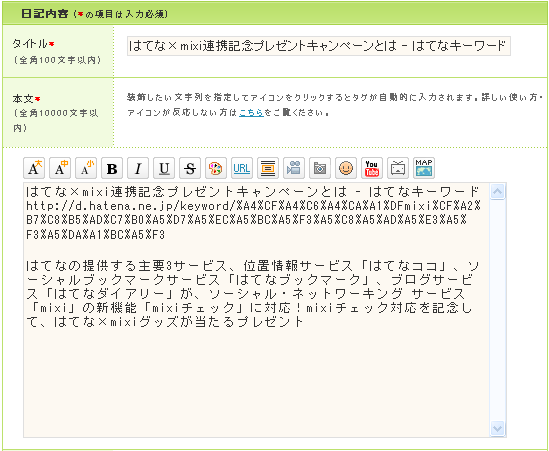Click the textarea scroll down arrow
This screenshot has height=451, width=549.
point(498,428)
